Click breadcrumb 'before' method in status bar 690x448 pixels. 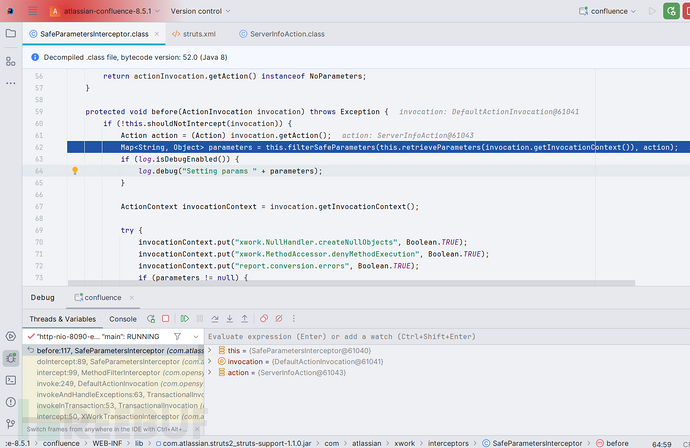click(x=613, y=443)
